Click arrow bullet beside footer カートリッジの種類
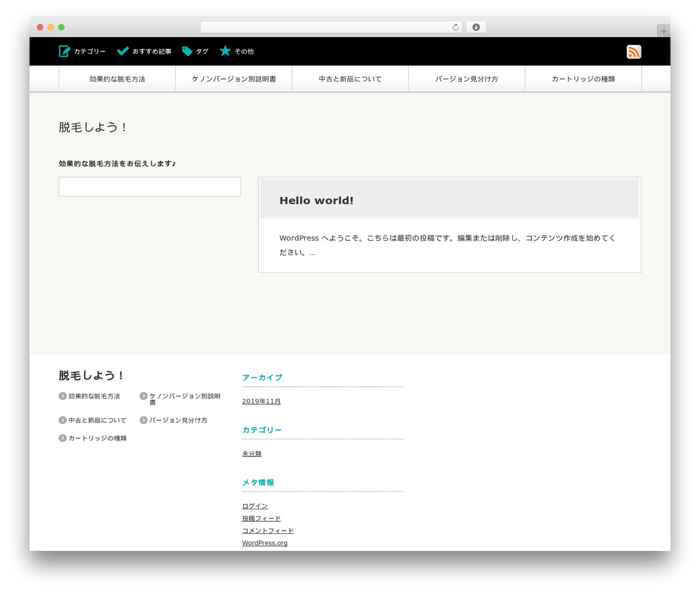 point(62,438)
